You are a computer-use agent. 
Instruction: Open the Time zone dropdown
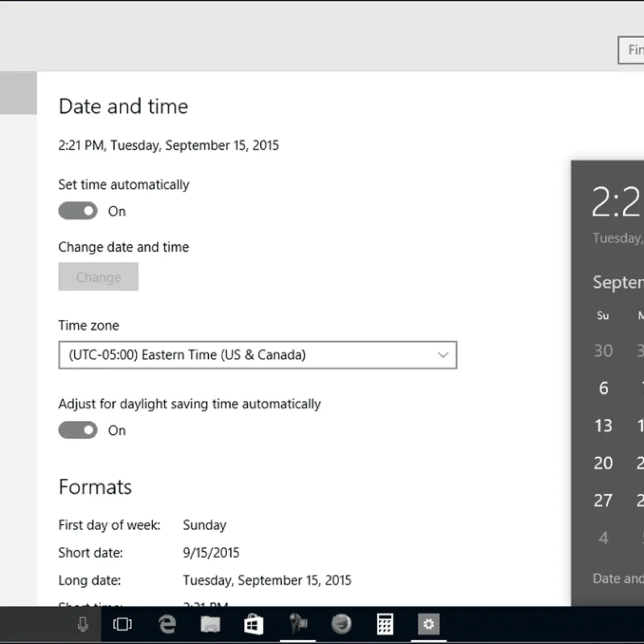pyautogui.click(x=258, y=355)
